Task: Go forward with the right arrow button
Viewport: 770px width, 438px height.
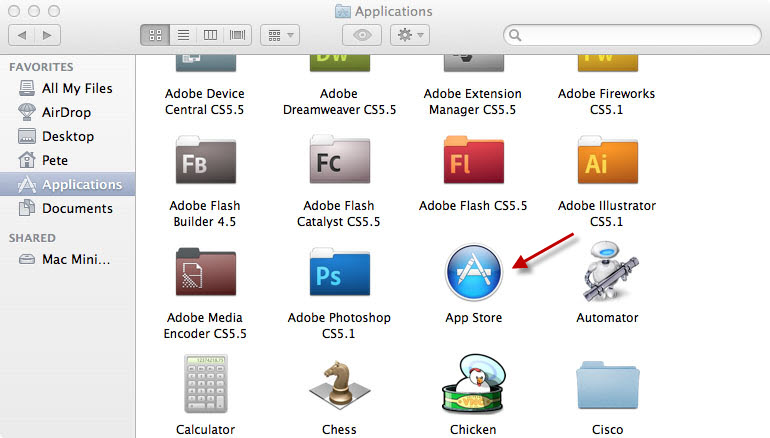Action: (x=47, y=35)
